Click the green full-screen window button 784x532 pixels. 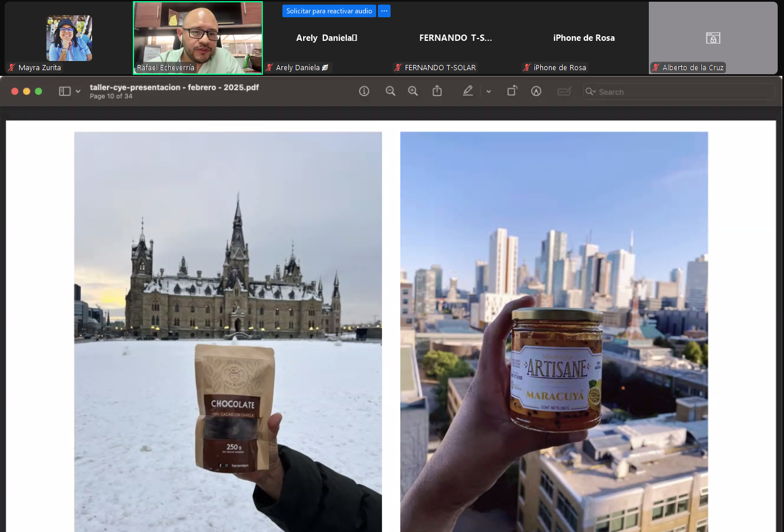point(39,91)
